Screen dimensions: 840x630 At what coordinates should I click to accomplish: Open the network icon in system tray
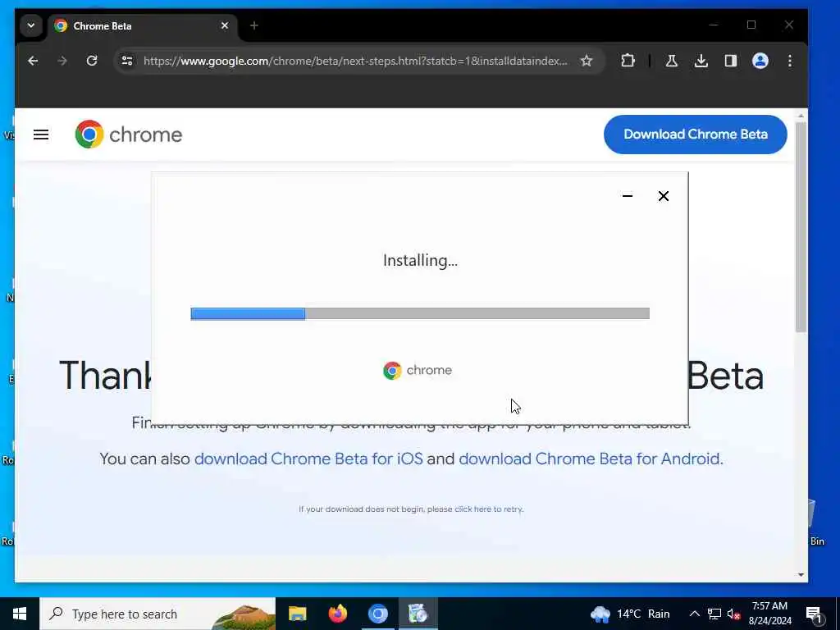[714, 614]
